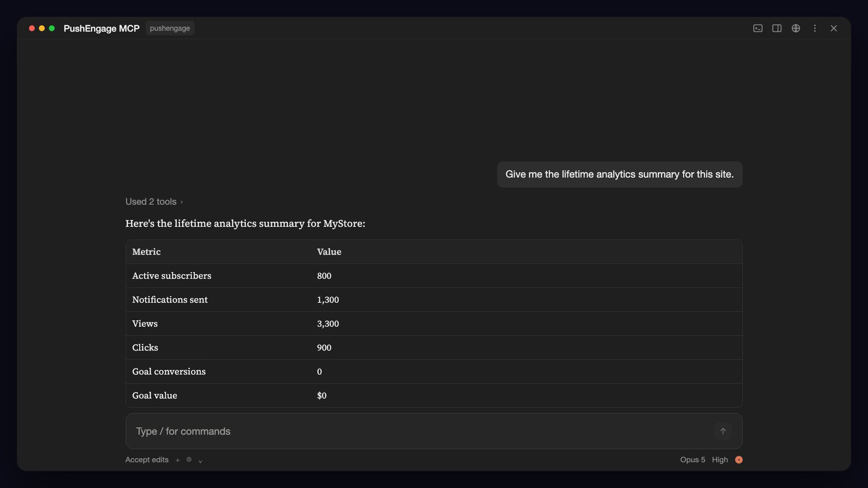Click the Notifications sent label
The height and width of the screenshot is (488, 868).
coord(170,300)
